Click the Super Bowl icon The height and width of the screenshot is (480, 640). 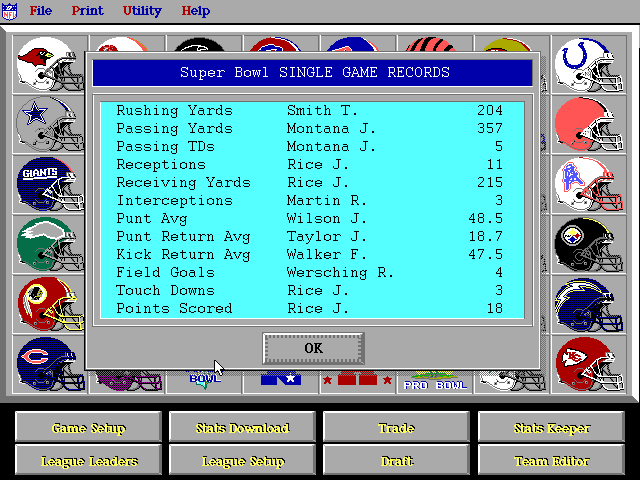click(205, 380)
